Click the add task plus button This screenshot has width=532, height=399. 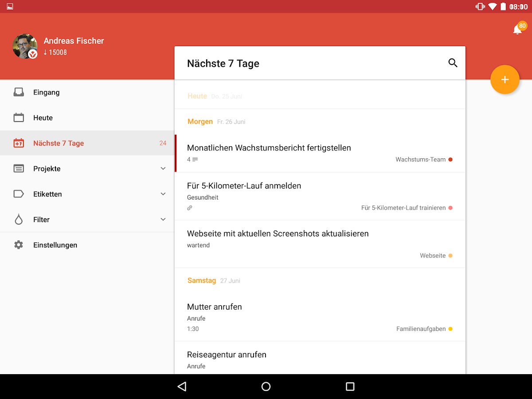[x=505, y=79]
